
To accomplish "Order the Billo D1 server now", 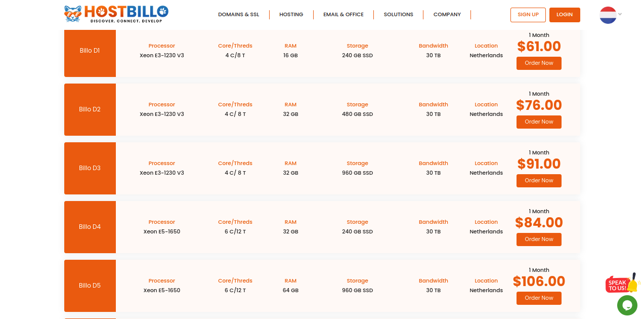I will tap(539, 63).
